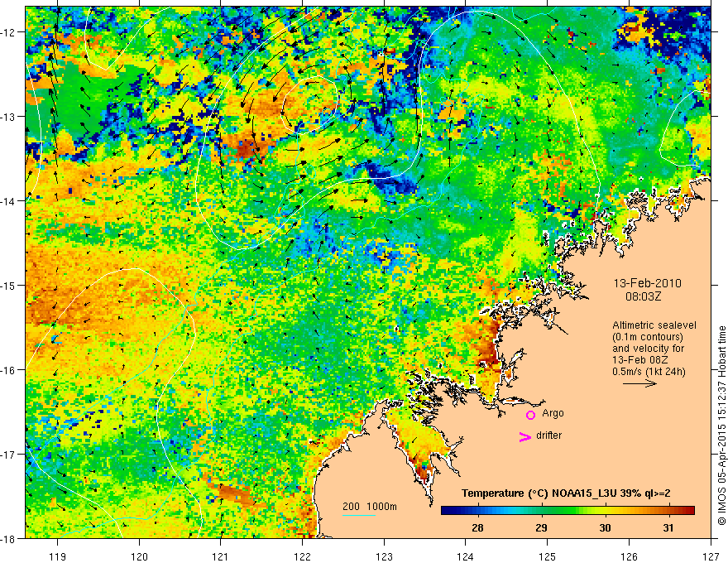Click the 'Argo' legend label
728x563 pixels.
click(553, 413)
